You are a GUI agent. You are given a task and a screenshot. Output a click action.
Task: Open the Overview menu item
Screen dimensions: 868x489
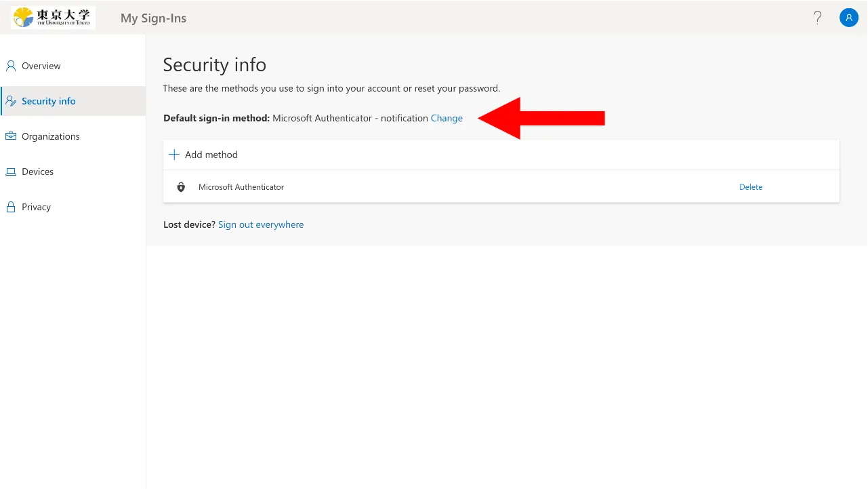pyautogui.click(x=41, y=66)
